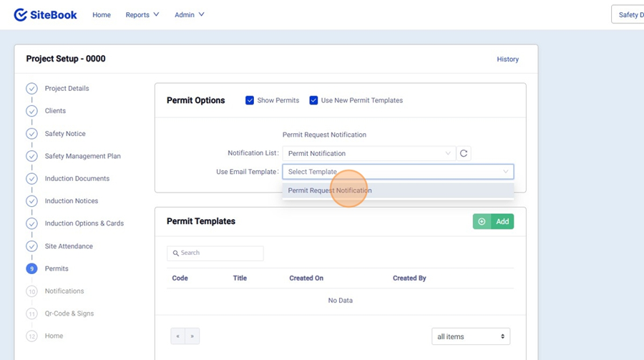Click the Safety Notice step checkmark icon

click(31, 134)
